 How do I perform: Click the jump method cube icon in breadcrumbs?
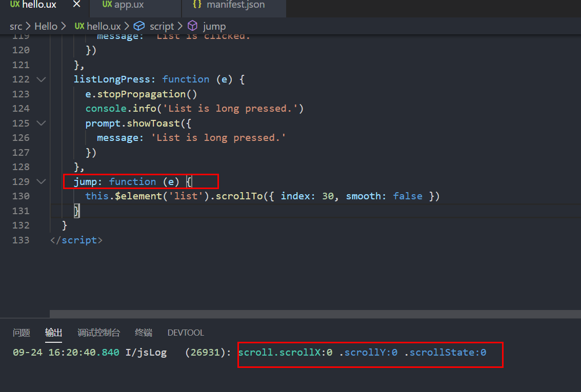[192, 26]
